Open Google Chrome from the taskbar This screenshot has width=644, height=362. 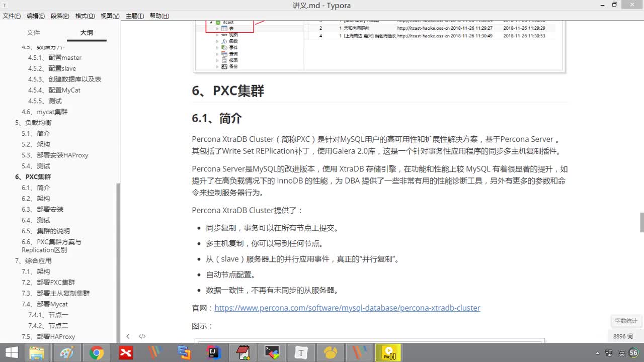click(x=96, y=352)
